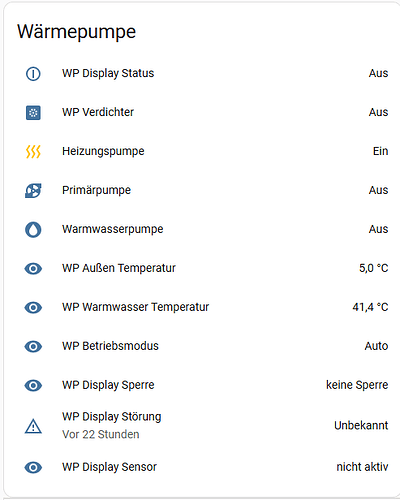
Task: Click the Ein state of Heizungspumpe
Action: click(x=380, y=151)
